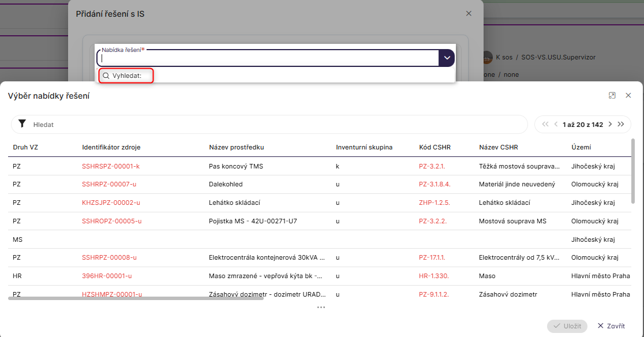Open link SSHRSPZ-00001-k

click(111, 166)
